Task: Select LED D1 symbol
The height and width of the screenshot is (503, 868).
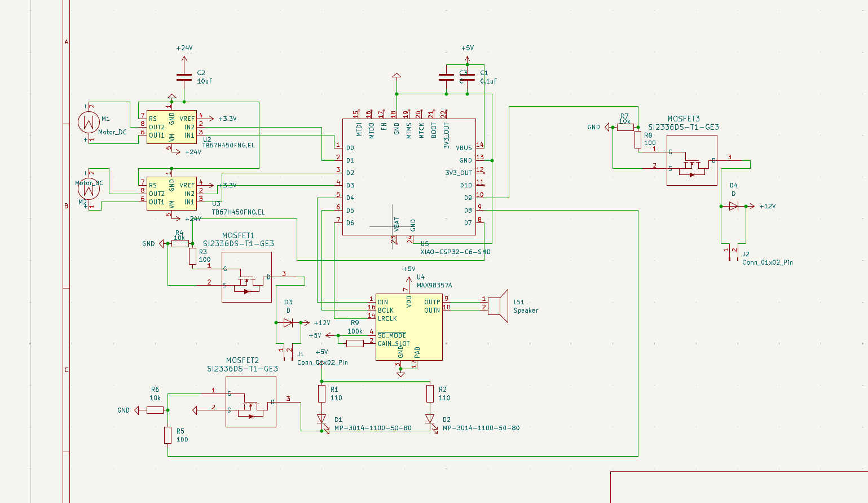Action: click(x=321, y=419)
